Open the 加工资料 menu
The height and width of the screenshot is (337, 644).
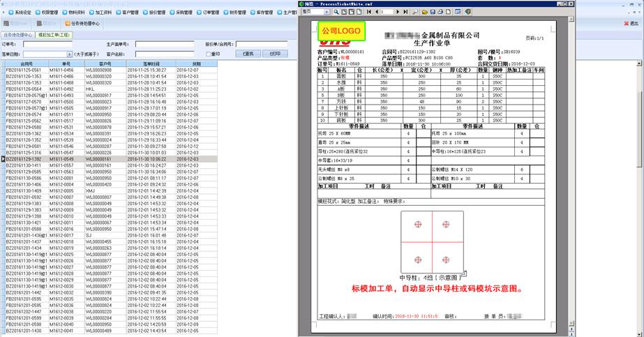coord(100,13)
